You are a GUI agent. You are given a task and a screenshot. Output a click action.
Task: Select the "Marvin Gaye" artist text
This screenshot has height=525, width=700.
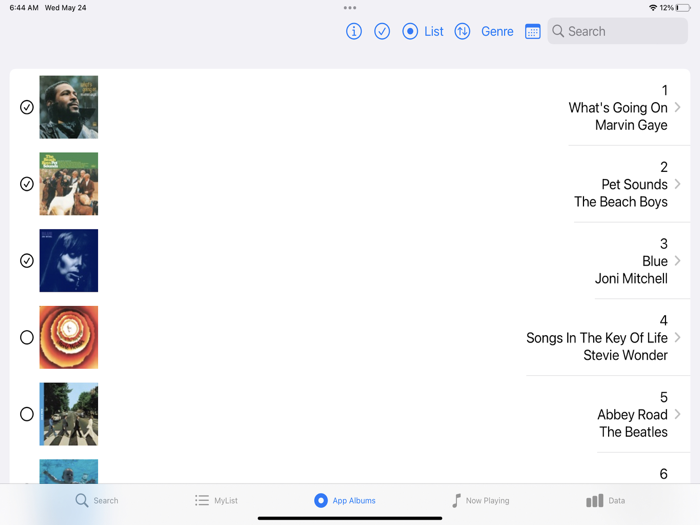[631, 125]
